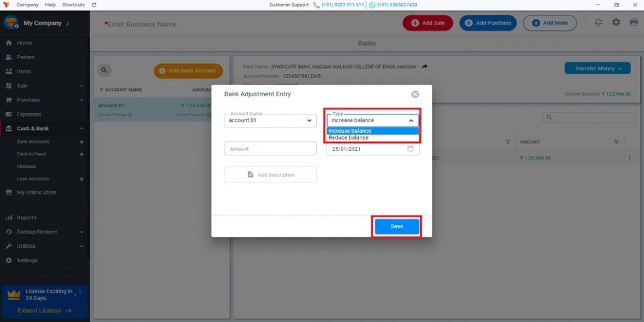This screenshot has width=644, height=322.
Task: Click the Save button
Action: tap(397, 226)
